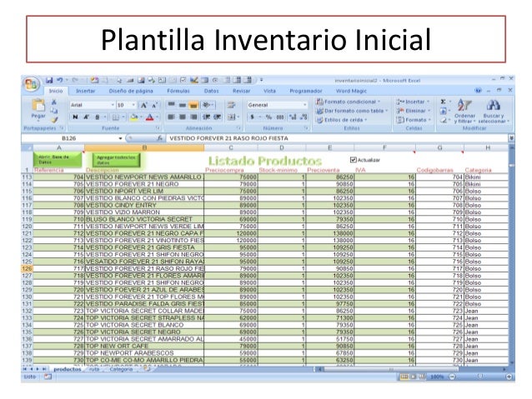This screenshot has height=399, width=532.
Task: Apply red font color A
Action: pos(149,117)
